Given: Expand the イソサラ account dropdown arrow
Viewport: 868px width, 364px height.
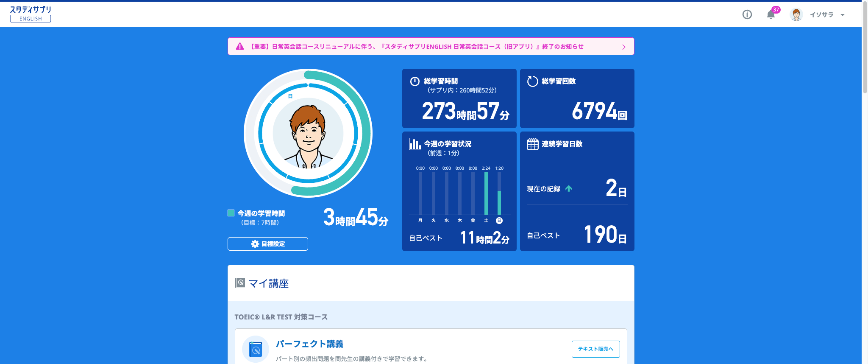Looking at the screenshot, I should [843, 15].
